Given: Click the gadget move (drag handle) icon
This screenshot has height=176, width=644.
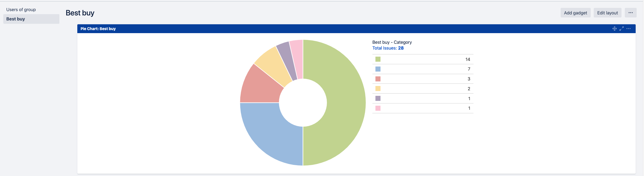Looking at the screenshot, I should pyautogui.click(x=614, y=29).
